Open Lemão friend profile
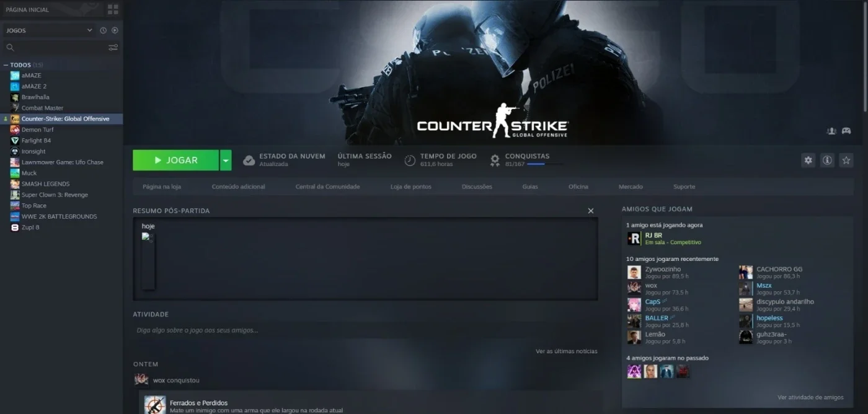Image resolution: width=868 pixels, height=414 pixels. pyautogui.click(x=655, y=334)
